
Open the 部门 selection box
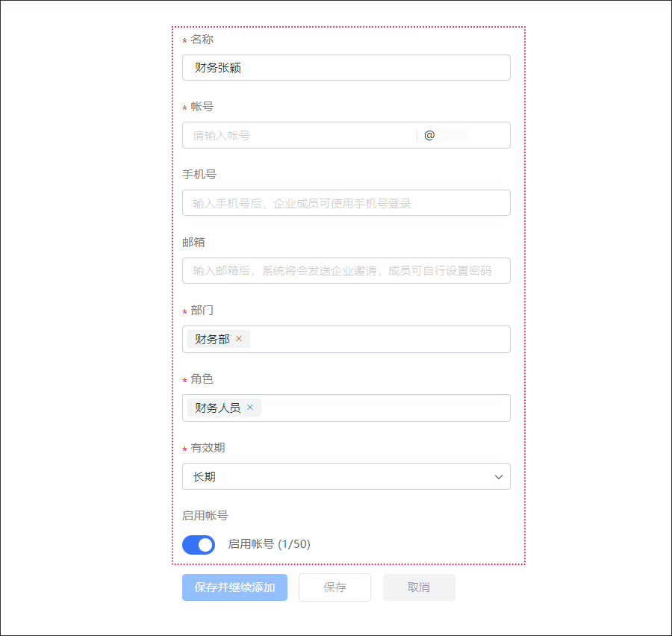tap(373, 340)
